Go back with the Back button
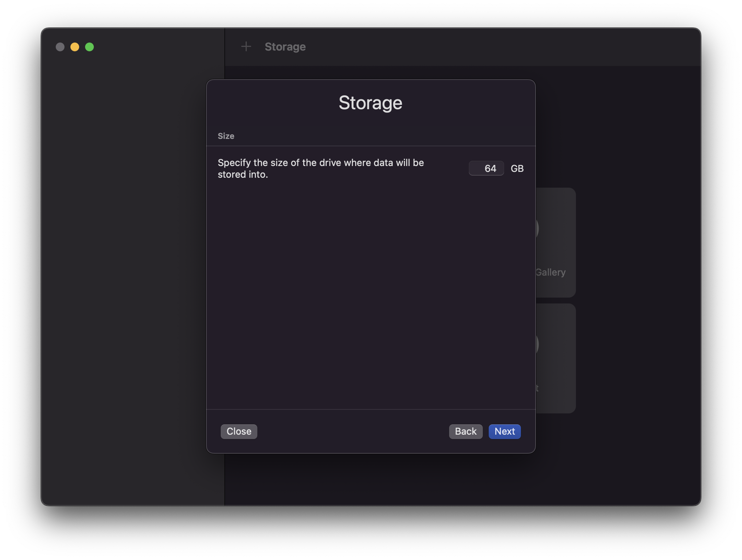Viewport: 742px width, 560px height. [466, 431]
